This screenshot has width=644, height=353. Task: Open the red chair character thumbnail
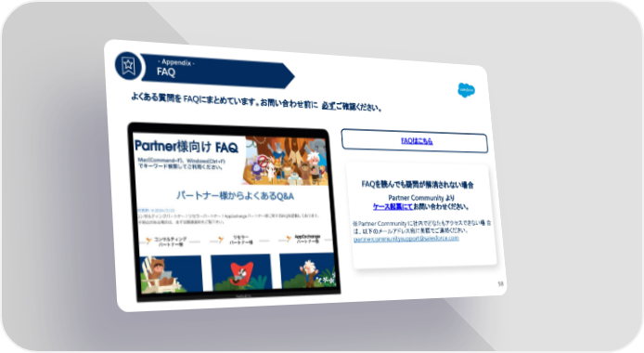tap(241, 272)
